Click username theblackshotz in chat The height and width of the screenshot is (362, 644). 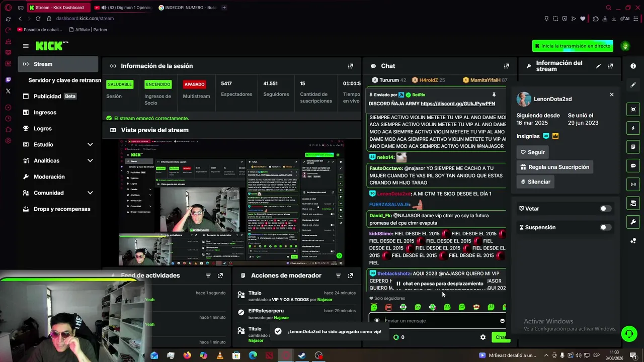click(393, 274)
